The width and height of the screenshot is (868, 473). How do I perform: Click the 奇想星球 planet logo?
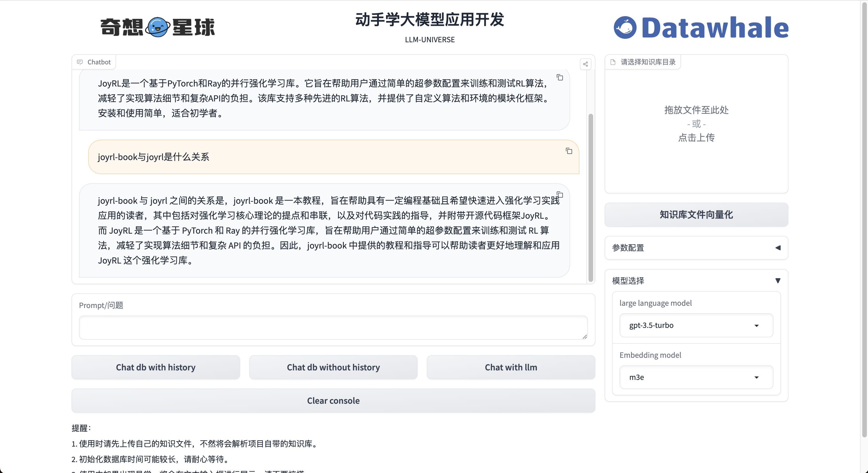[158, 27]
